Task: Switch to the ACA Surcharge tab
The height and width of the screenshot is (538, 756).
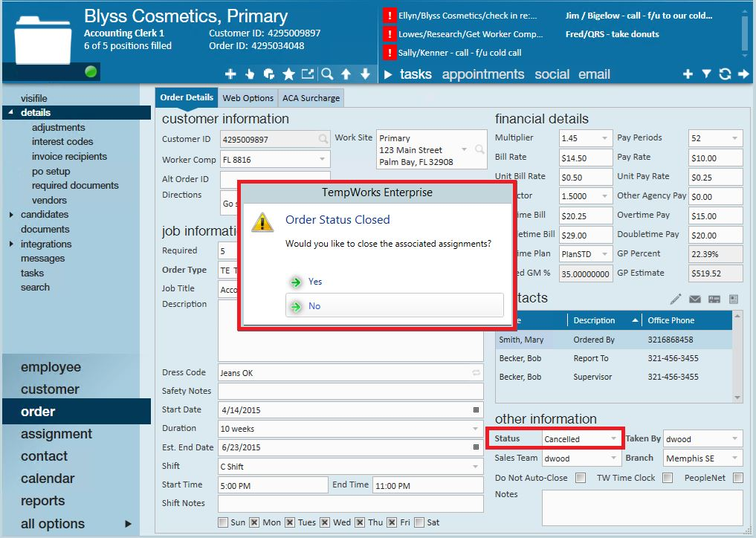Action: 311,98
